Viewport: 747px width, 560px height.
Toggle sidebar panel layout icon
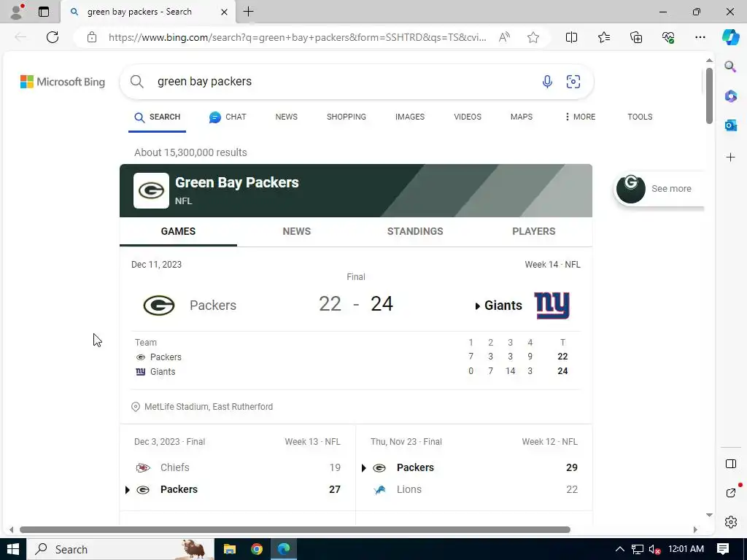point(730,464)
